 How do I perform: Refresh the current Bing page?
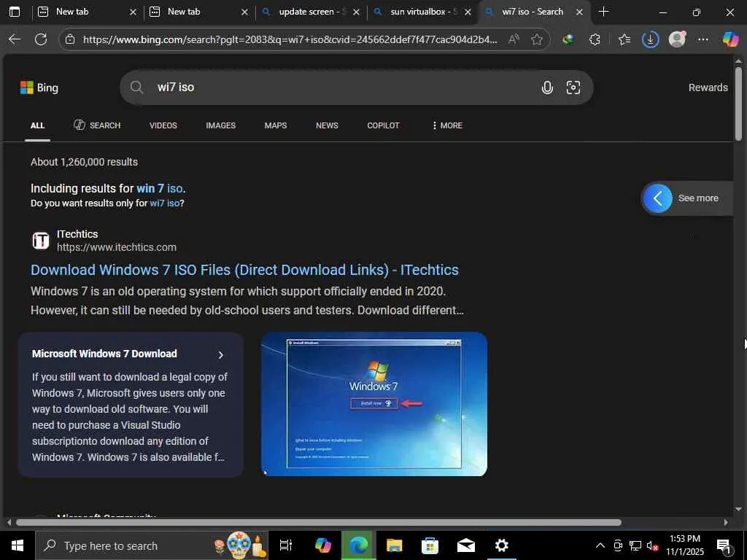pyautogui.click(x=41, y=39)
